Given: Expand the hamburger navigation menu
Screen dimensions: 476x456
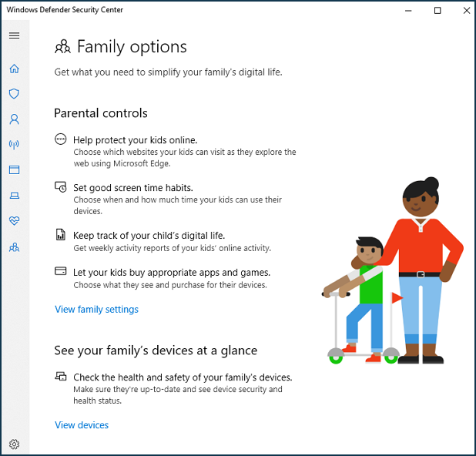Looking at the screenshot, I should tap(15, 35).
